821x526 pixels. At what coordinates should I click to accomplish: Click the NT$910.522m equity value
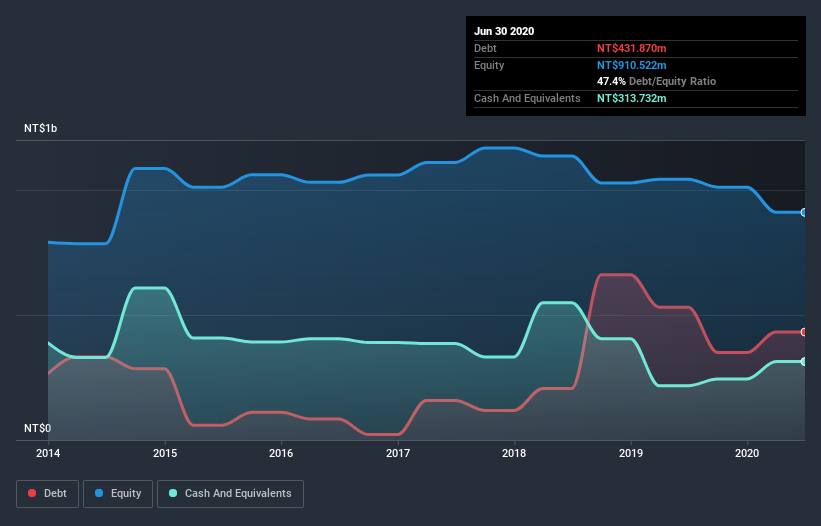pos(631,65)
